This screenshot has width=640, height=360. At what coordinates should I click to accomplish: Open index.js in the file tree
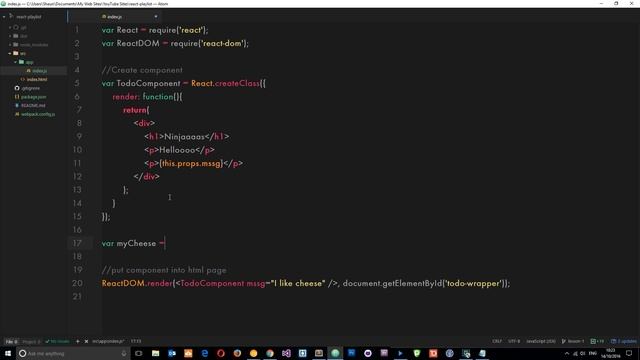click(39, 71)
